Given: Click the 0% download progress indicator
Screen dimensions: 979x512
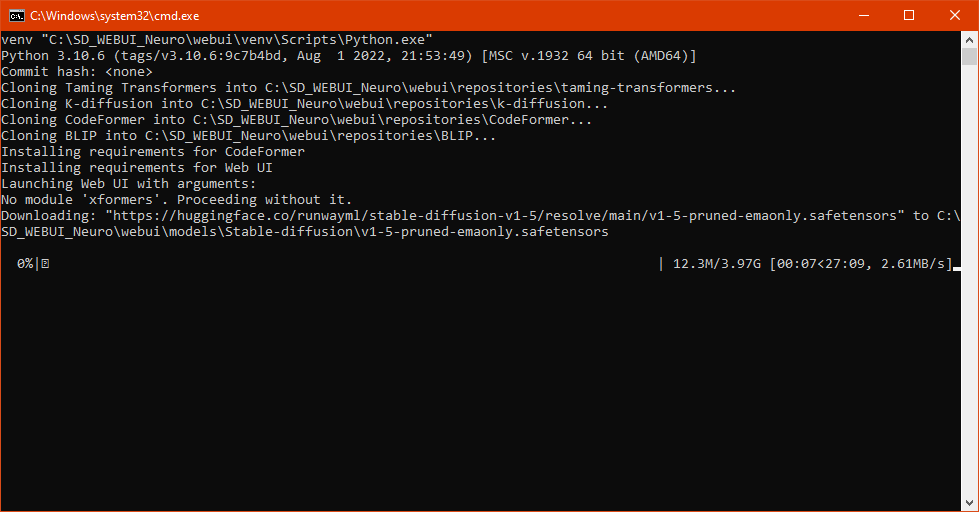Looking at the screenshot, I should 25,264.
